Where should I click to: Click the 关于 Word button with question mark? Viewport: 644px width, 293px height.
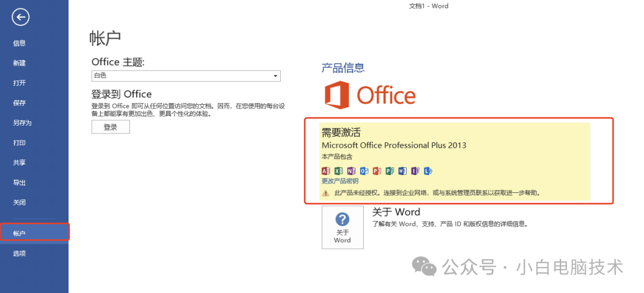342,227
